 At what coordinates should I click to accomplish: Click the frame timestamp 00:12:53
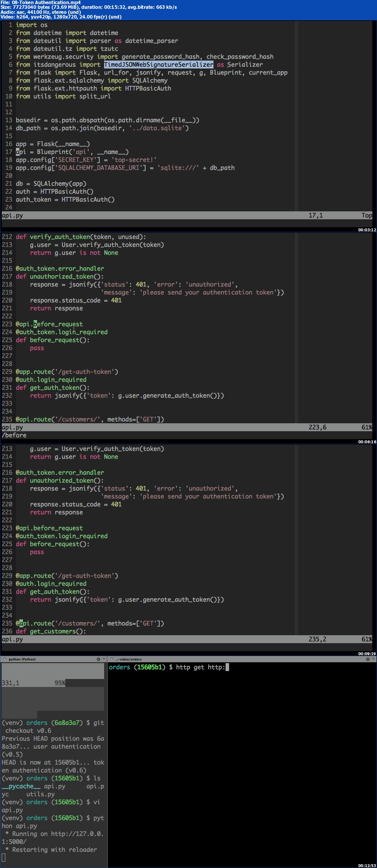click(367, 866)
